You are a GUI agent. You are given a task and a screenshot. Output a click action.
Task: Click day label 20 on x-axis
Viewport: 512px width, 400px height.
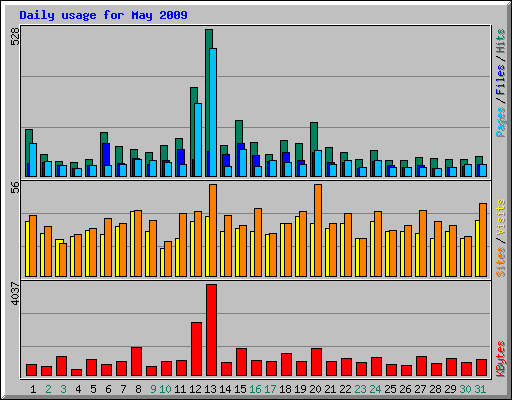click(x=315, y=389)
